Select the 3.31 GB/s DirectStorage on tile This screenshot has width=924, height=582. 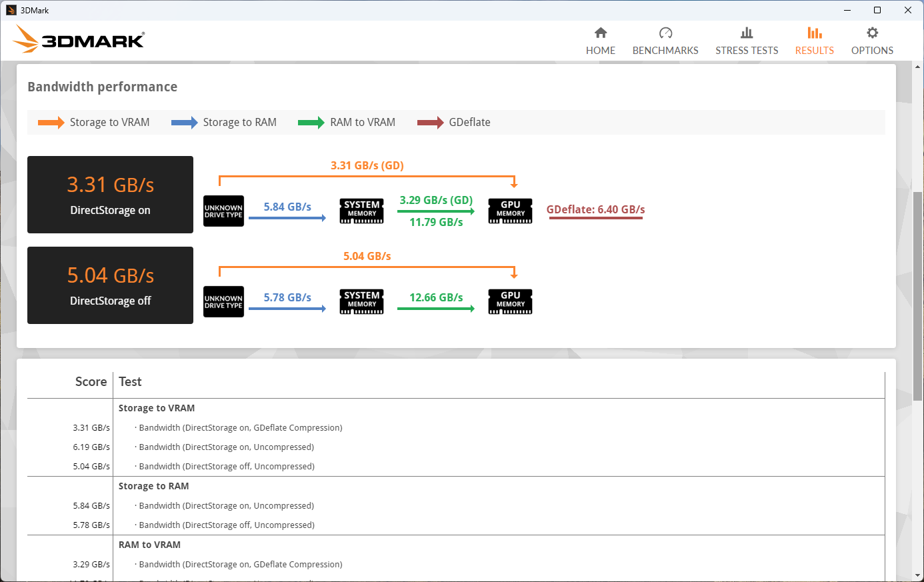click(110, 195)
